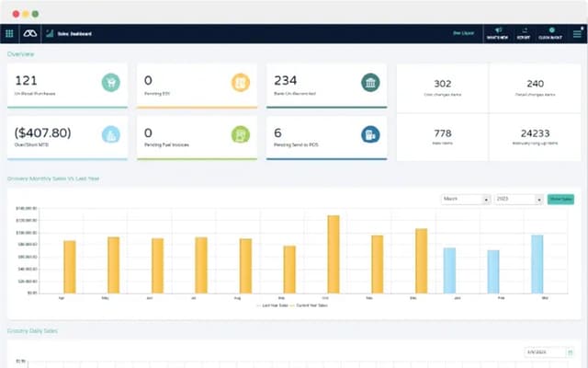Click the light blue bar for Mar
The height and width of the screenshot is (368, 588).
(x=537, y=264)
